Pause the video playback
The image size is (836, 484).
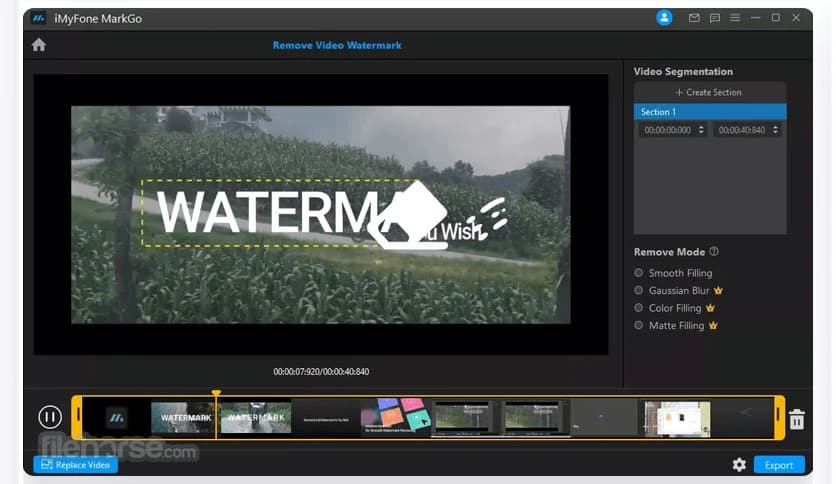[x=50, y=417]
